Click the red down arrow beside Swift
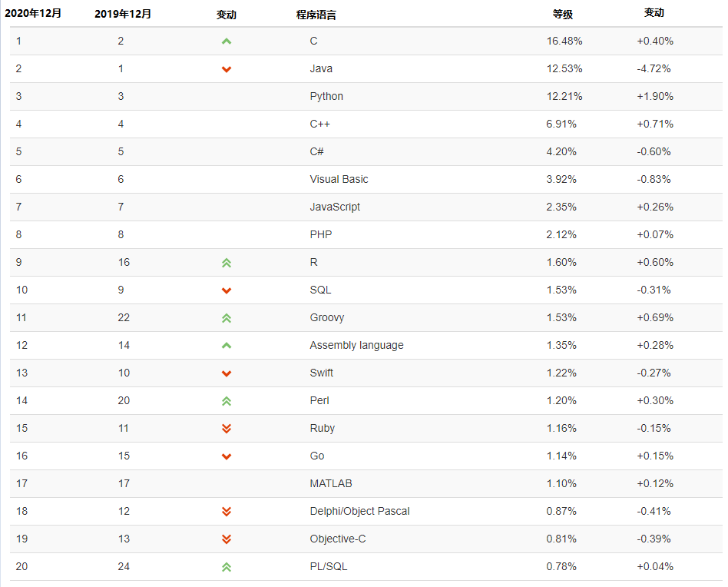The image size is (728, 587). click(x=227, y=373)
